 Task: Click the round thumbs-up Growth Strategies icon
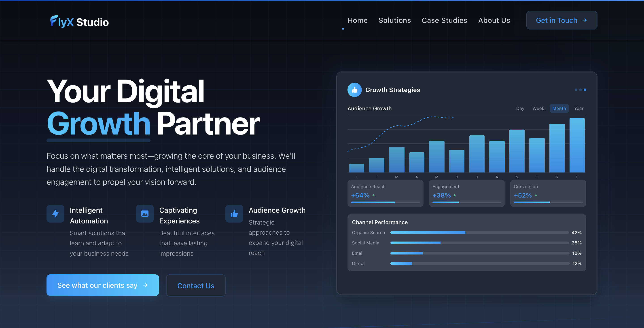tap(354, 90)
